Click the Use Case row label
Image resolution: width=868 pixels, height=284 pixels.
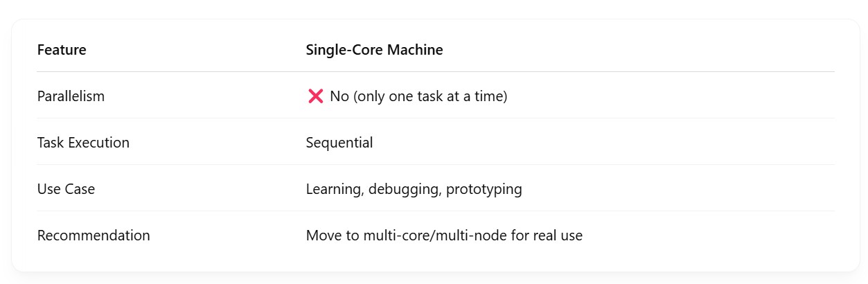pyautogui.click(x=66, y=189)
